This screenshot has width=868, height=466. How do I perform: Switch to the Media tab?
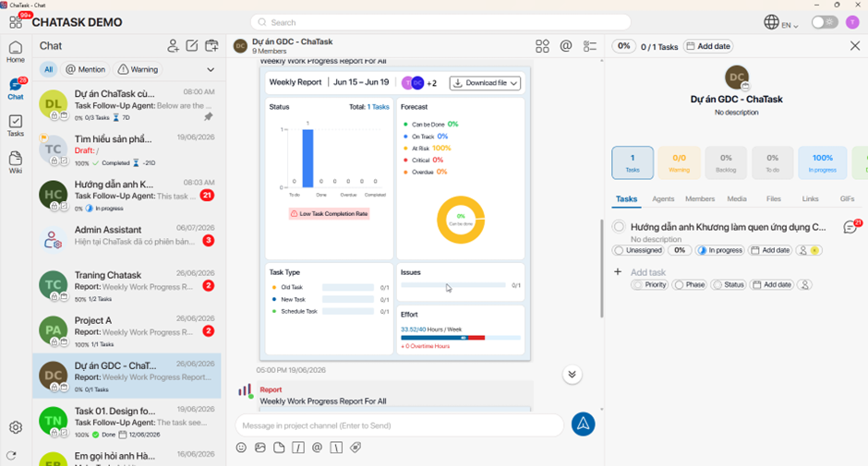click(737, 198)
